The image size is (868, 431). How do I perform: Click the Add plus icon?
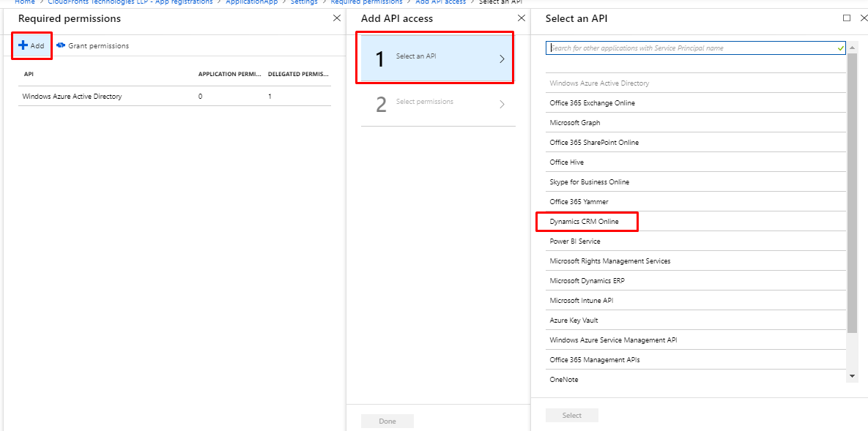coord(23,45)
